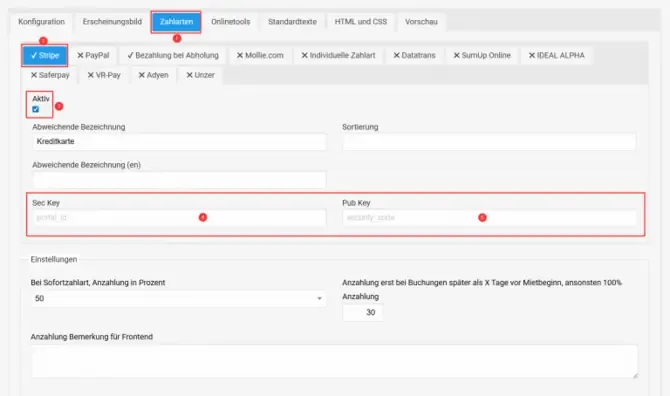Open the Onlinetools tab
The image size is (670, 396).
tap(230, 22)
